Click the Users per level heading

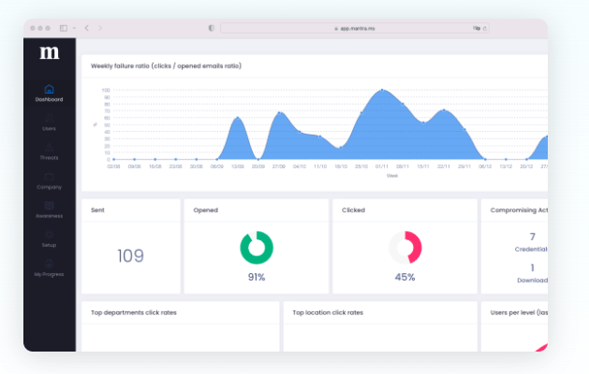[x=519, y=313]
